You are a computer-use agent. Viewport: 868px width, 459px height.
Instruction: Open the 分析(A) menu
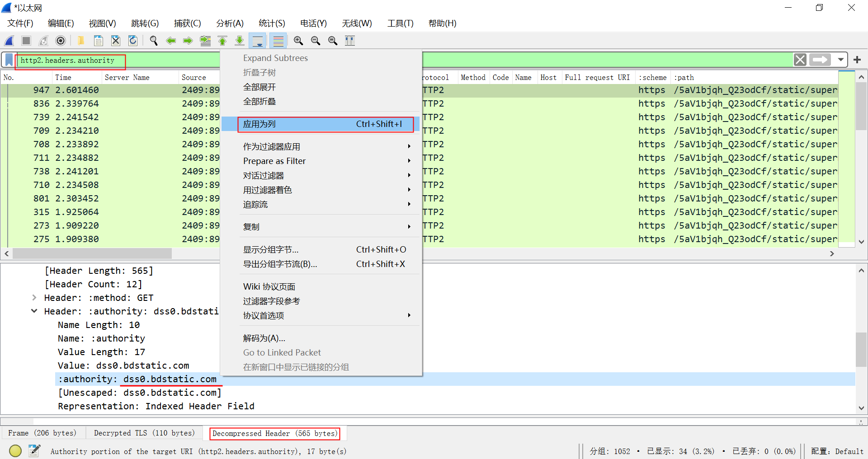click(x=230, y=23)
